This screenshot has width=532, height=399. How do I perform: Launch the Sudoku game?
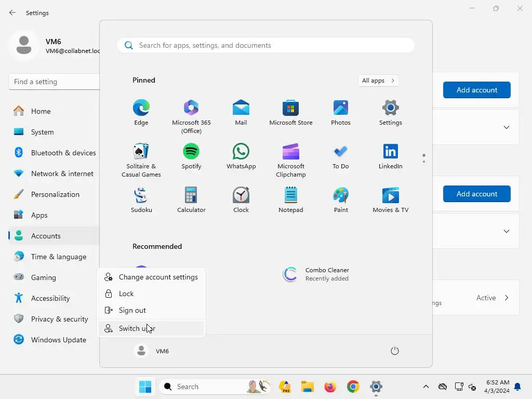141,200
